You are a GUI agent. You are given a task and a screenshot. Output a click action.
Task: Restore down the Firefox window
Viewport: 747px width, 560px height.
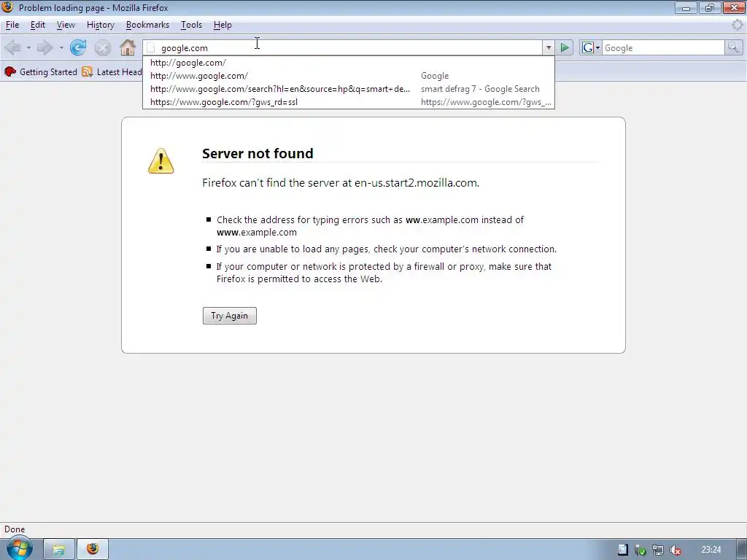click(x=710, y=7)
